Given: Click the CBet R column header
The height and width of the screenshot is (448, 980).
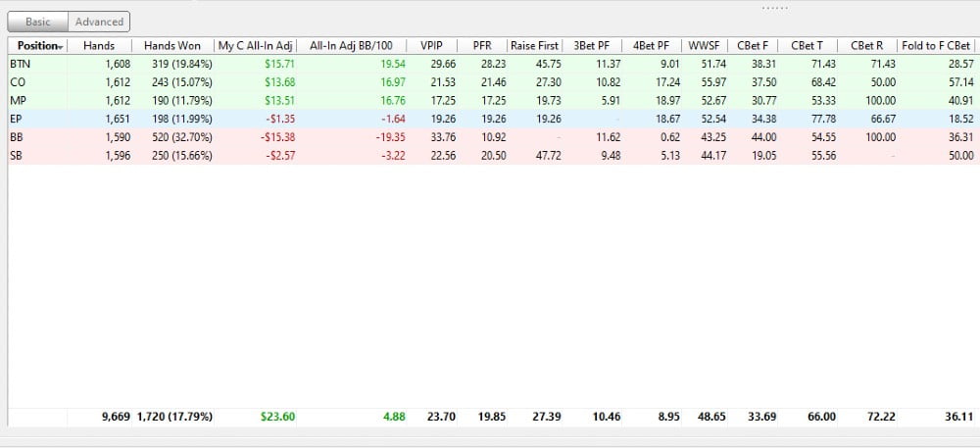Looking at the screenshot, I should [x=866, y=46].
